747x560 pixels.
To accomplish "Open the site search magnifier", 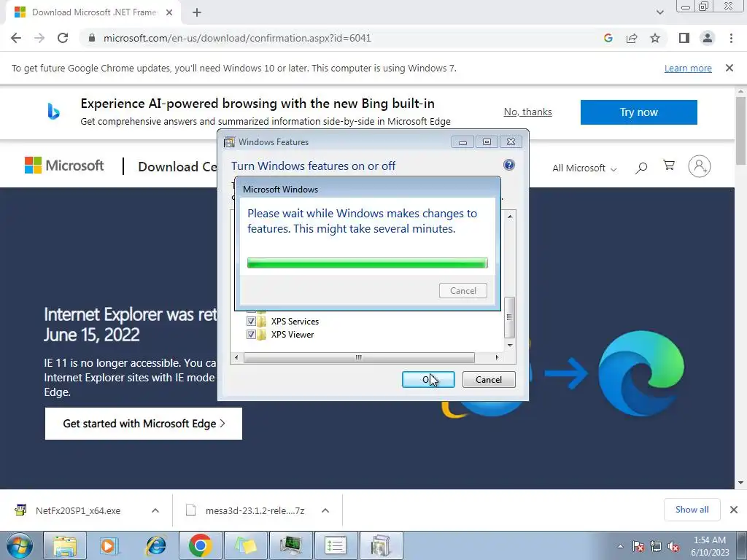I will point(641,168).
